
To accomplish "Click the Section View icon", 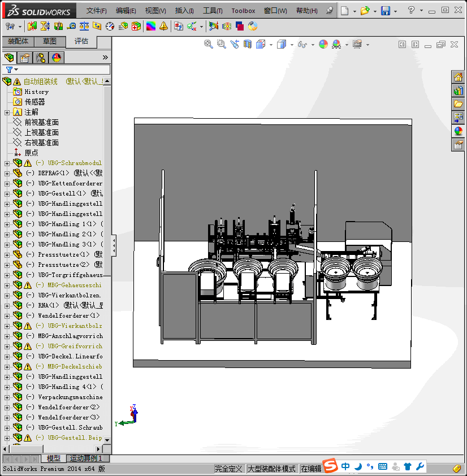I will tap(248, 44).
